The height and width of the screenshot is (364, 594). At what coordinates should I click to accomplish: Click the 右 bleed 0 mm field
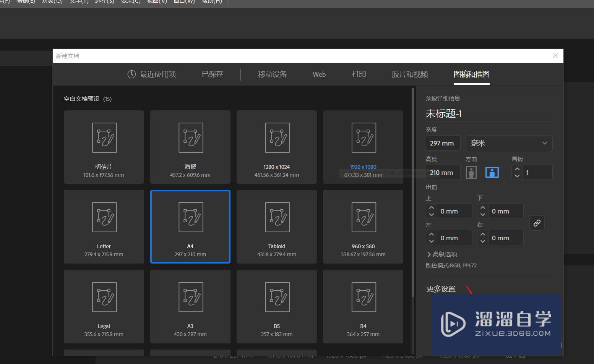pos(505,238)
